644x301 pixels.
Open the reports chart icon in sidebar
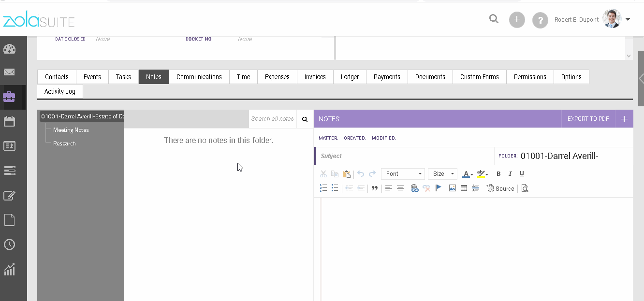(9, 270)
